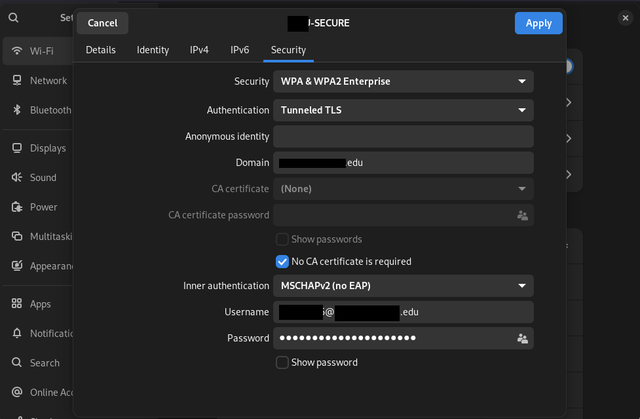
Task: Click the Apps grid icon
Action: (17, 304)
